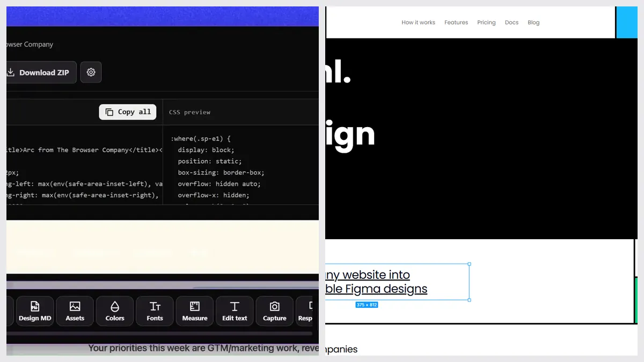Open the Colors tool
Screen dimensions: 644x362
(115, 311)
